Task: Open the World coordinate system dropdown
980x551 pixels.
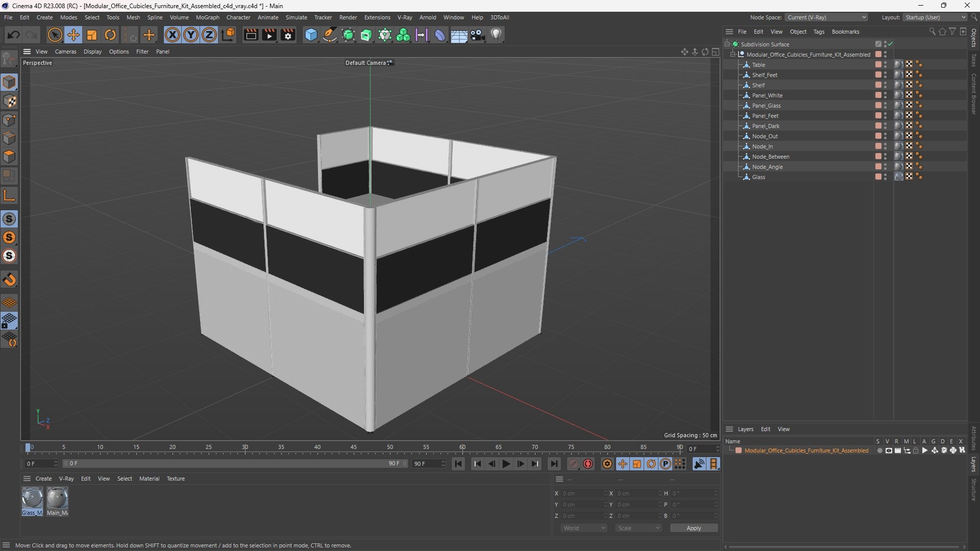Action: pos(584,528)
